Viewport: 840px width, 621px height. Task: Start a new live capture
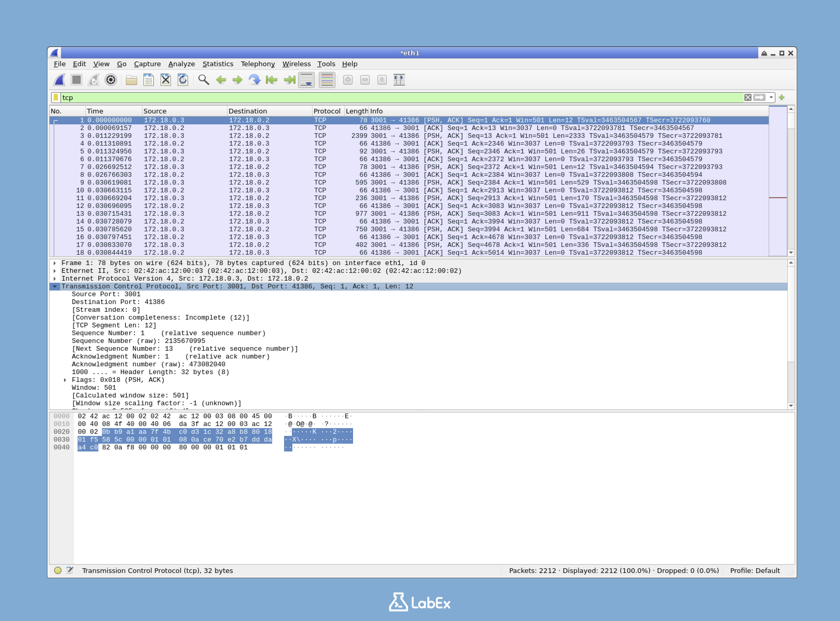tap(59, 80)
